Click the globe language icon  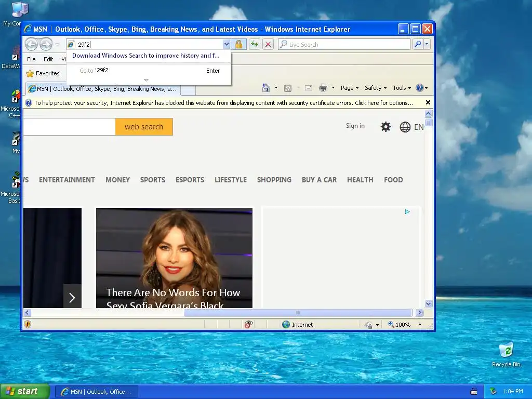(405, 127)
